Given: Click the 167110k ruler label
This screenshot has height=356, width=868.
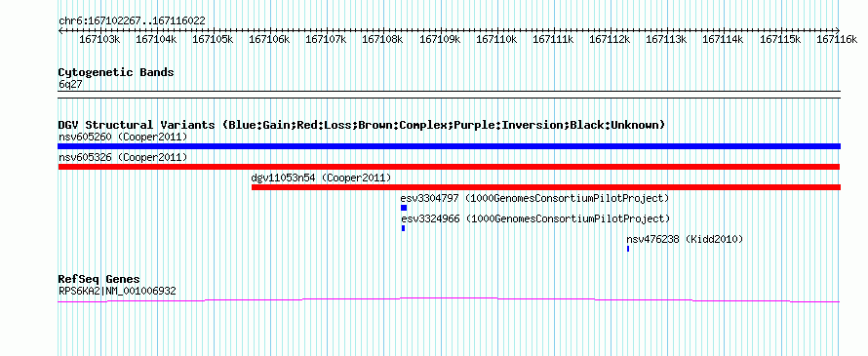Looking at the screenshot, I should pos(496,39).
